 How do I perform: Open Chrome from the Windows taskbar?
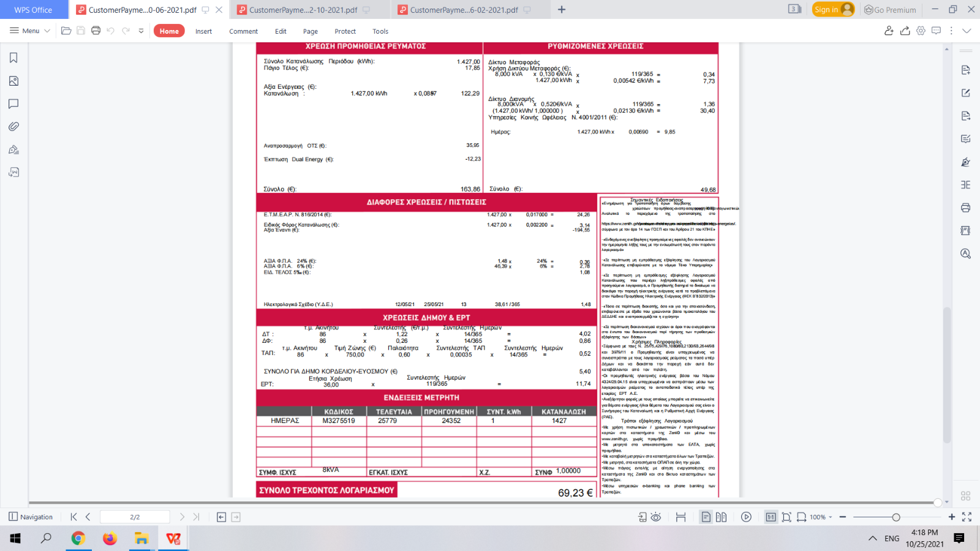(78, 538)
